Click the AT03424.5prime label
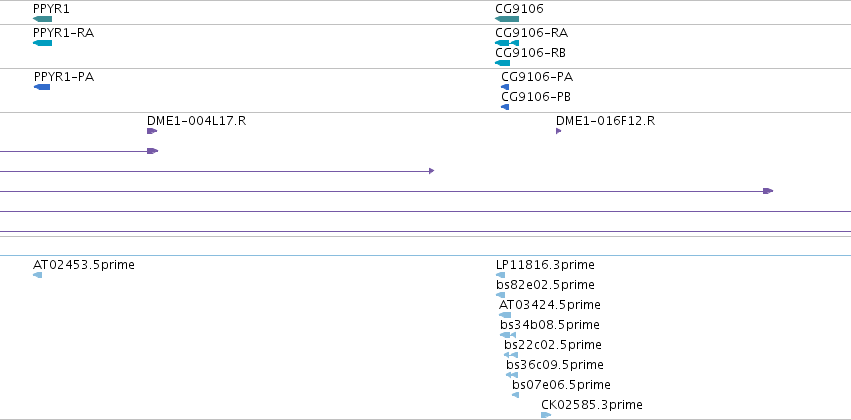The image size is (851, 420). point(550,306)
